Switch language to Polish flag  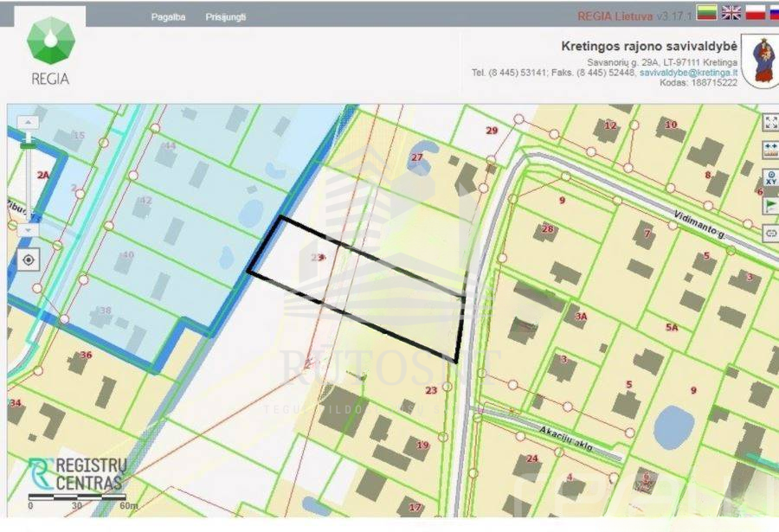click(755, 12)
